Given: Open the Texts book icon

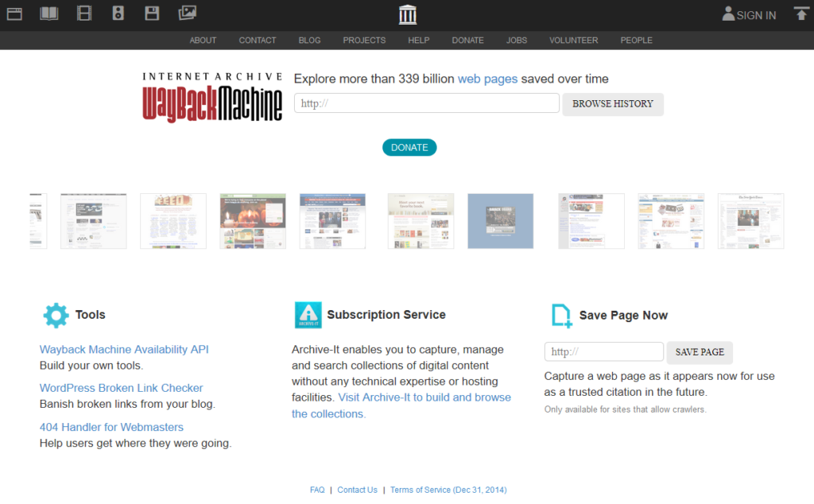Looking at the screenshot, I should [49, 14].
